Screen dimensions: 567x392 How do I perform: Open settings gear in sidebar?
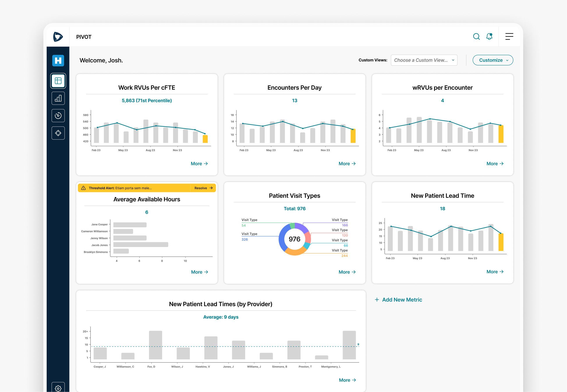coord(58,388)
